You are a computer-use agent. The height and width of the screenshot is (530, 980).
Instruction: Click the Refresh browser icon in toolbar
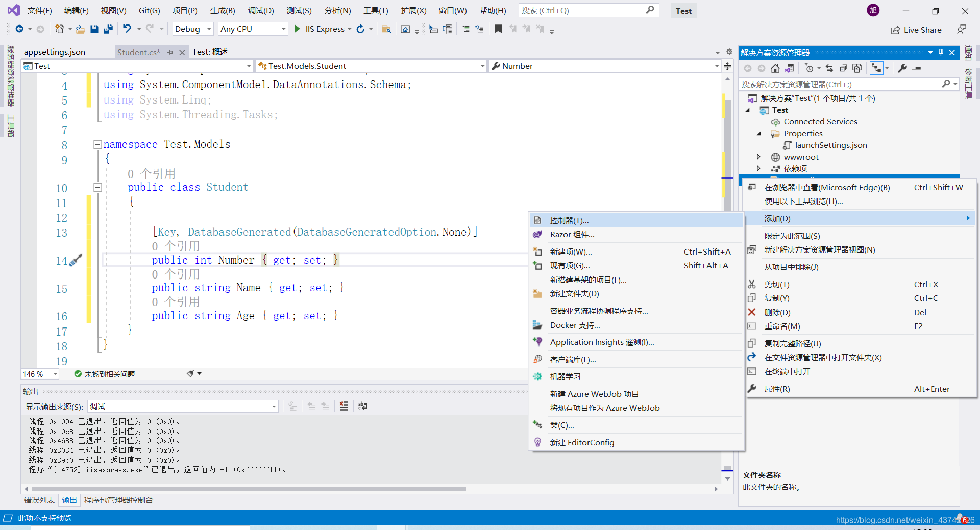pyautogui.click(x=360, y=29)
